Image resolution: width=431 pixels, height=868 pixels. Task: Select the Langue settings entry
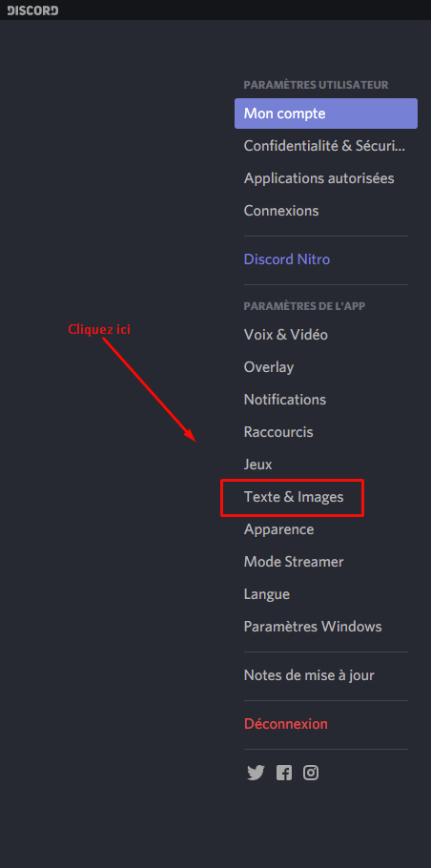click(326, 594)
